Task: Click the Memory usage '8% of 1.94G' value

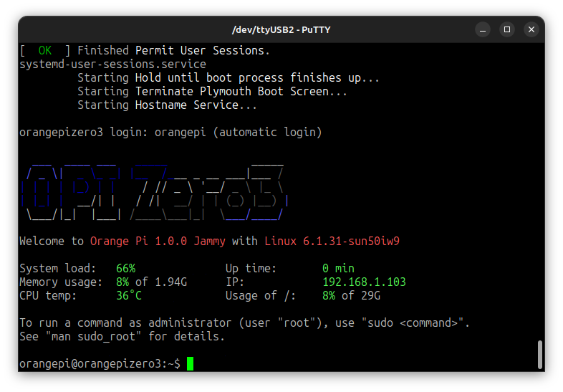Action: pyautogui.click(x=152, y=282)
